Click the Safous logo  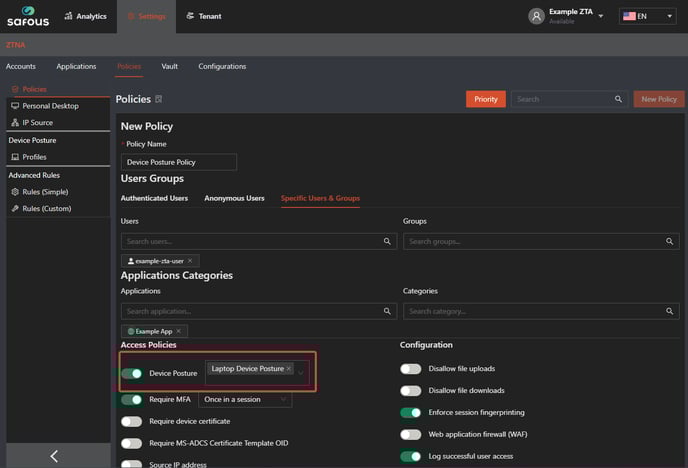point(28,16)
